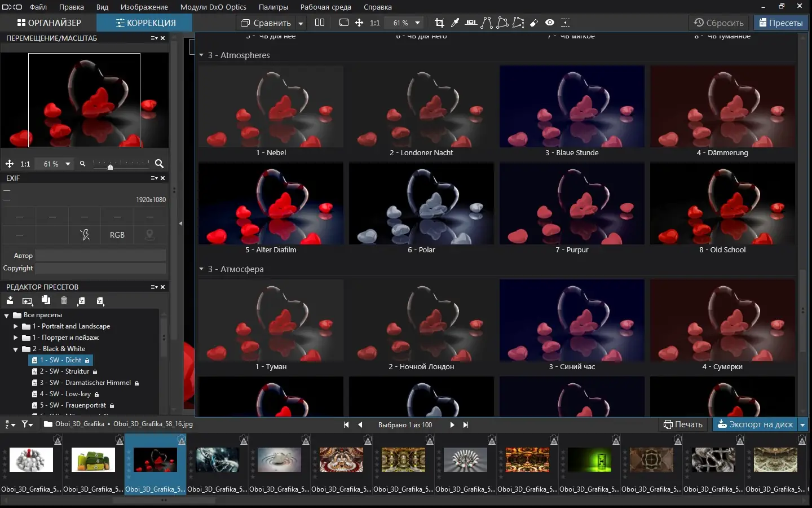The height and width of the screenshot is (508, 812).
Task: Open the Палитры menu
Action: tap(273, 7)
